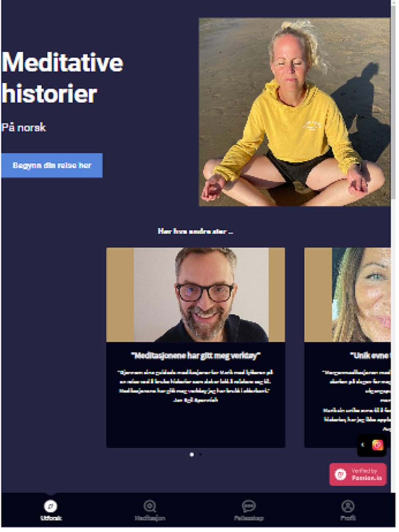Open the Utforsk tab icon

[50, 506]
